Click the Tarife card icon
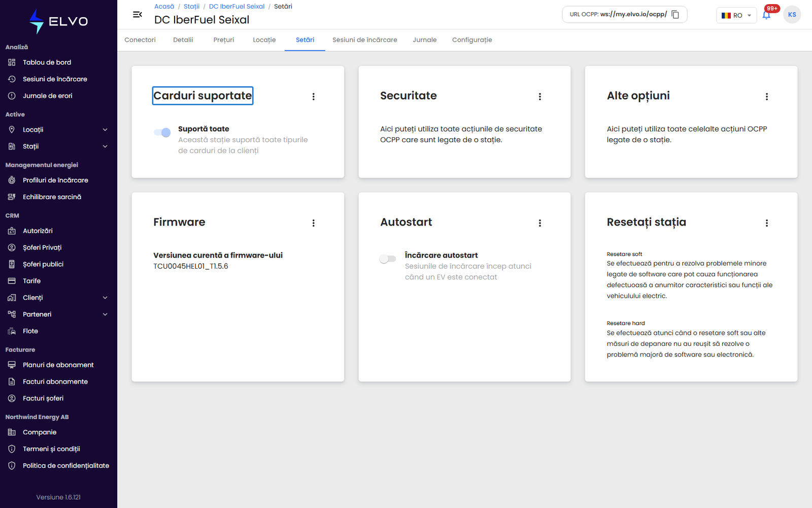 coord(12,281)
